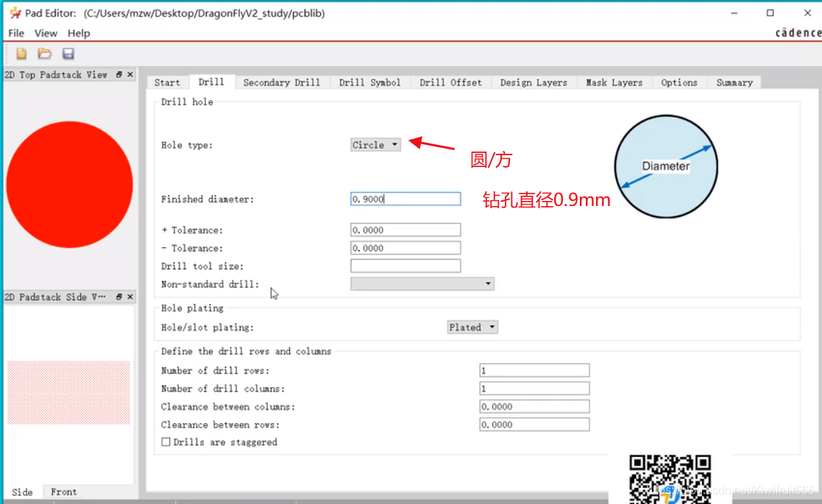Select the Front view tab
The height and width of the screenshot is (504, 822).
63,492
